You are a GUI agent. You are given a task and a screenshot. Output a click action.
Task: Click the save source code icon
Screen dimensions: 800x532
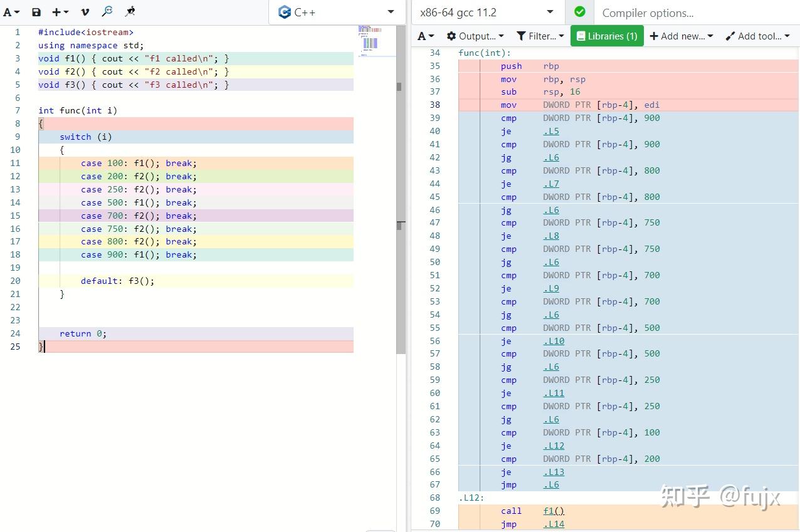[36, 12]
